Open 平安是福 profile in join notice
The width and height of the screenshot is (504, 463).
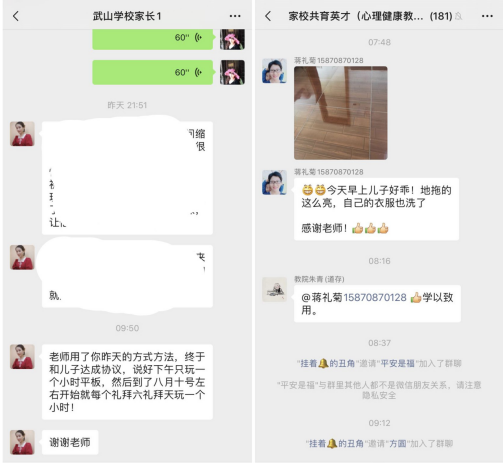[x=398, y=363]
